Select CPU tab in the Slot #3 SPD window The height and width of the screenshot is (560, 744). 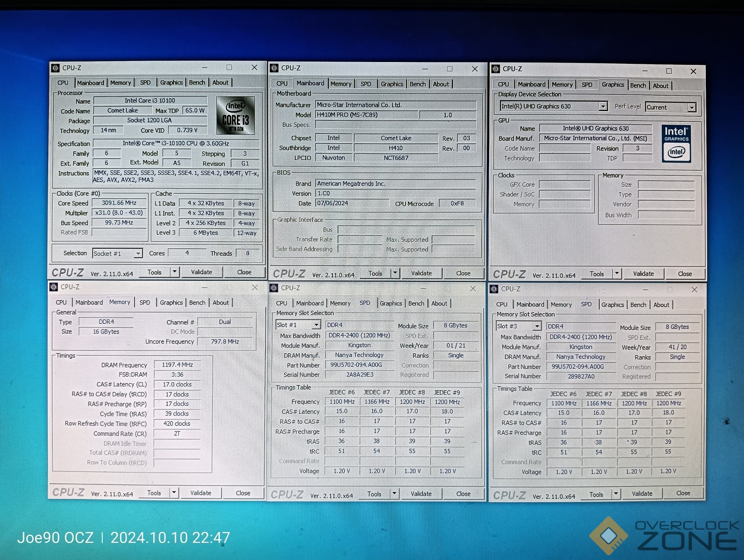click(x=502, y=305)
